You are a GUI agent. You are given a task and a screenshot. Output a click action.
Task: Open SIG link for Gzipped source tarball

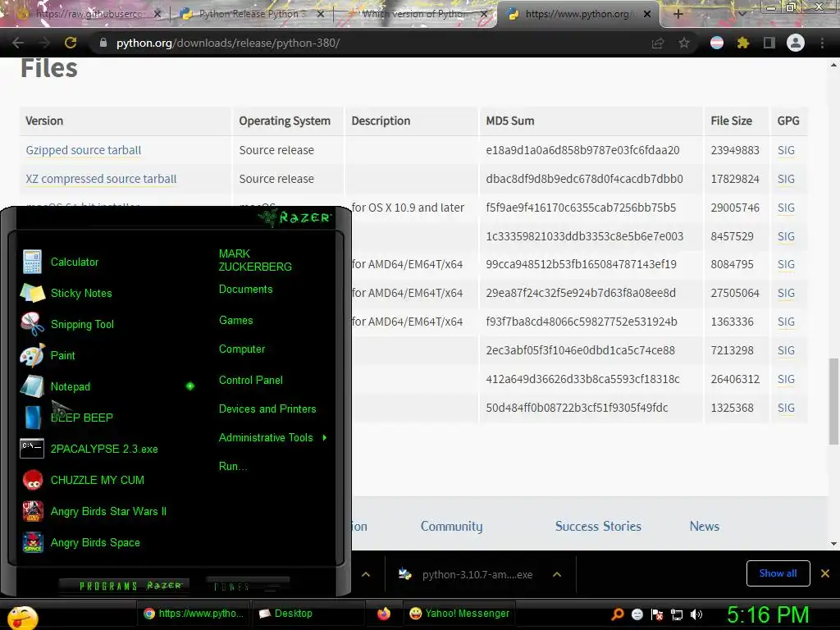click(786, 150)
